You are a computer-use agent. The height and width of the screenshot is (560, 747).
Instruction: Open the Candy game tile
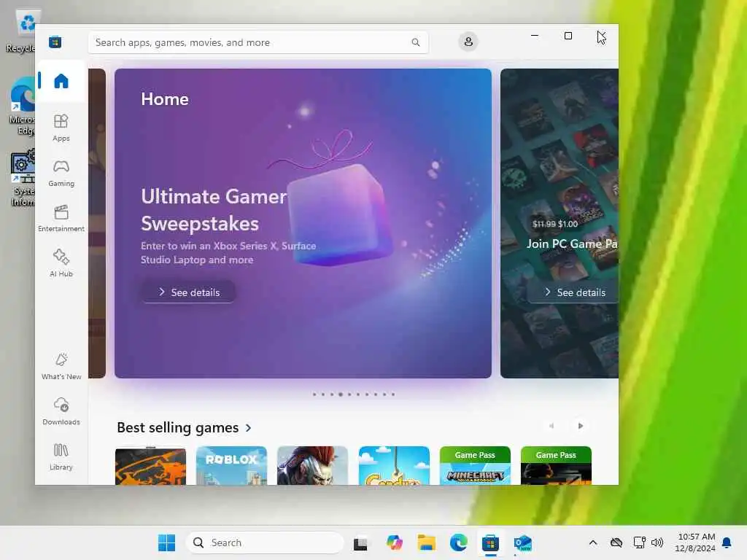pos(394,465)
